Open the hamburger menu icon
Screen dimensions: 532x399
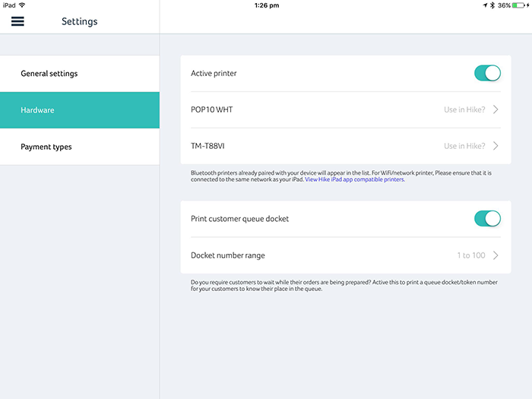click(17, 21)
